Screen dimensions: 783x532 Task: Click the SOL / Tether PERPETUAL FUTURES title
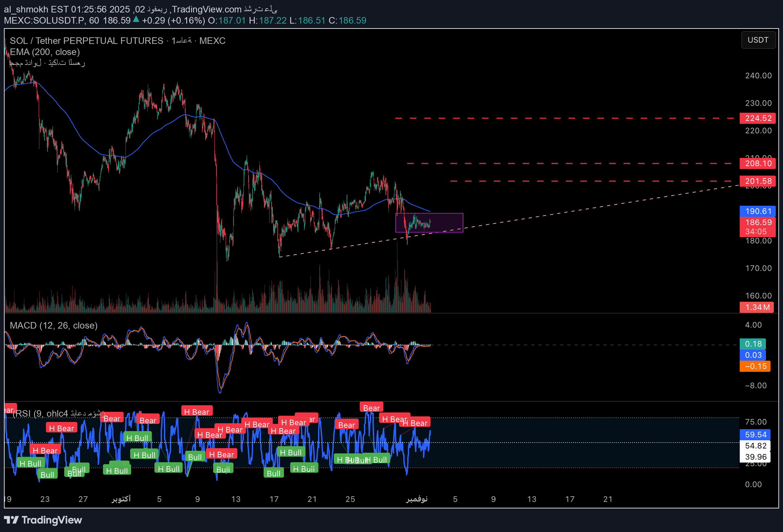pyautogui.click(x=86, y=41)
